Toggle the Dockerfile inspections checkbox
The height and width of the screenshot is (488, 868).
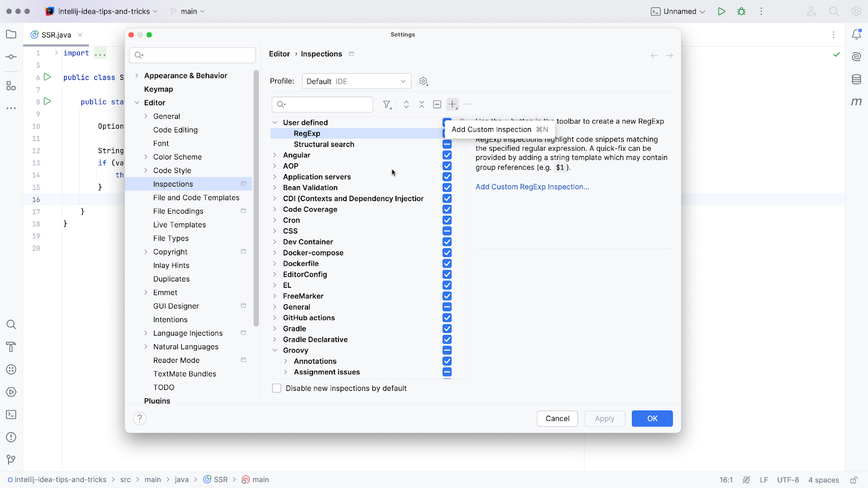(x=447, y=264)
